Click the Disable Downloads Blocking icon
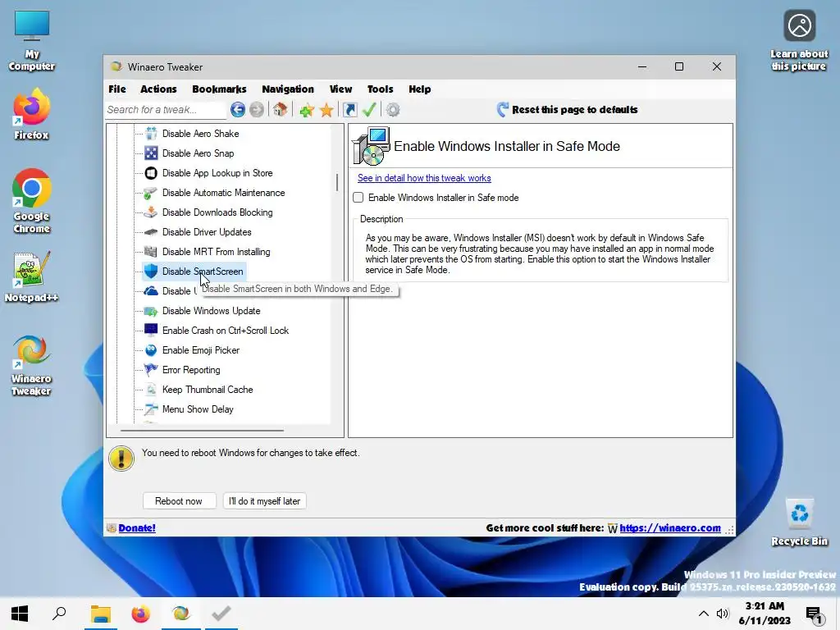The height and width of the screenshot is (630, 840). point(151,212)
